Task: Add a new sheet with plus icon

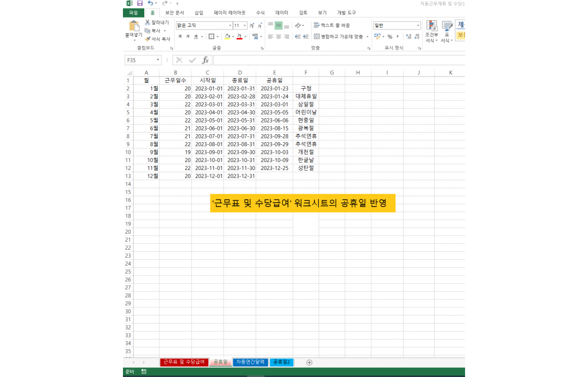Action: [309, 362]
